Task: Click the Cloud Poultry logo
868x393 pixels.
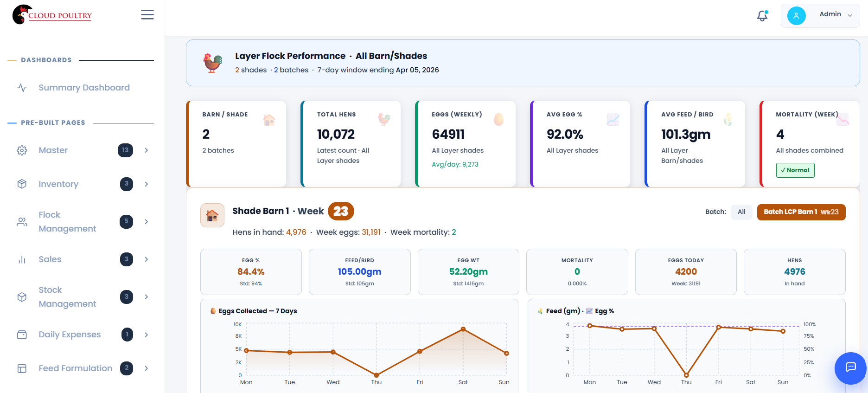Action: coord(52,15)
